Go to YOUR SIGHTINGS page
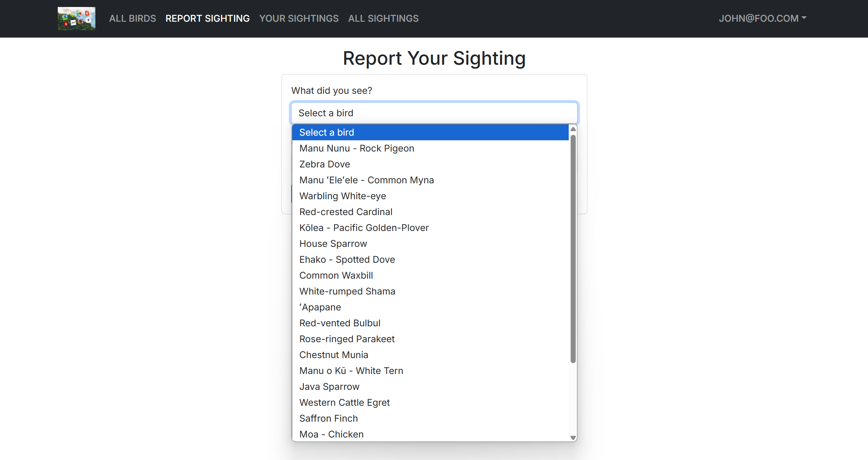Screen dimensions: 868x460 (299, 18)
